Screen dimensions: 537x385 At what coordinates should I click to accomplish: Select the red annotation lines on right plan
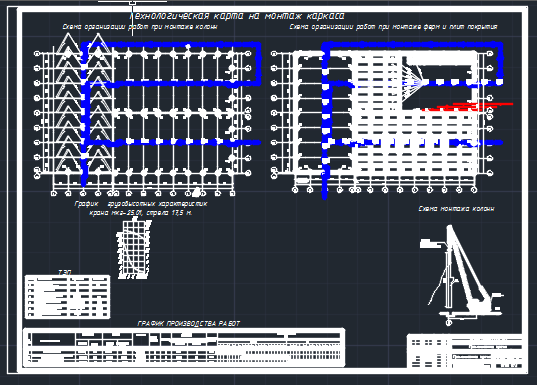[468, 107]
